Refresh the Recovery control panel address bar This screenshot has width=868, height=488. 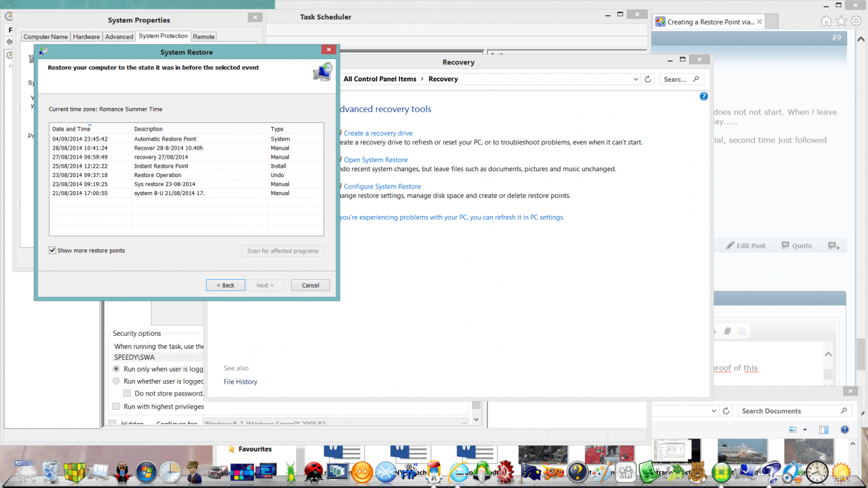(x=647, y=79)
